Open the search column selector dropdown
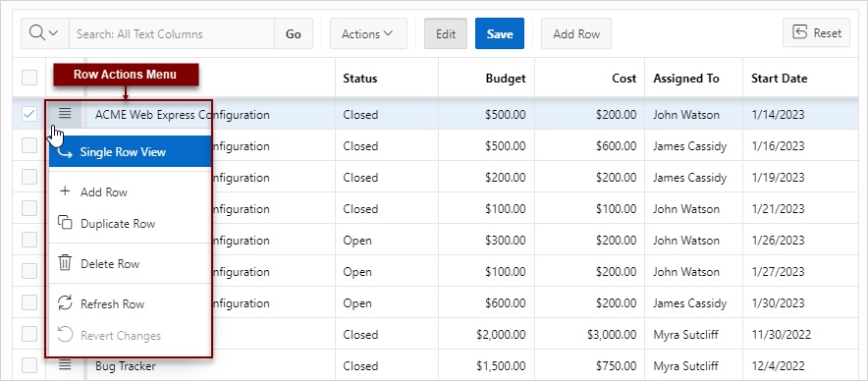The height and width of the screenshot is (381, 868). (45, 33)
